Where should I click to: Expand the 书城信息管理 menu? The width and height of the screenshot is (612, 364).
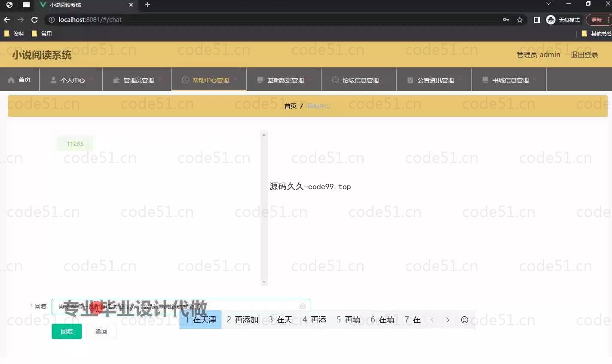pyautogui.click(x=509, y=80)
